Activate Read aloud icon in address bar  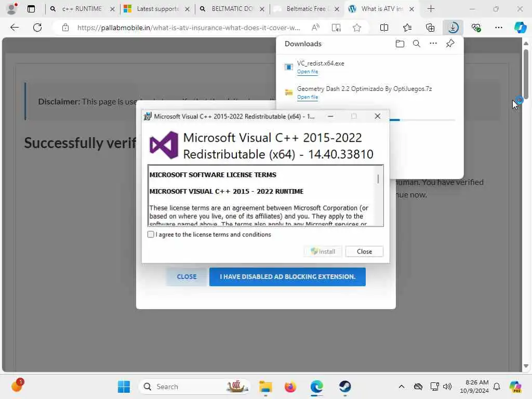tap(315, 28)
